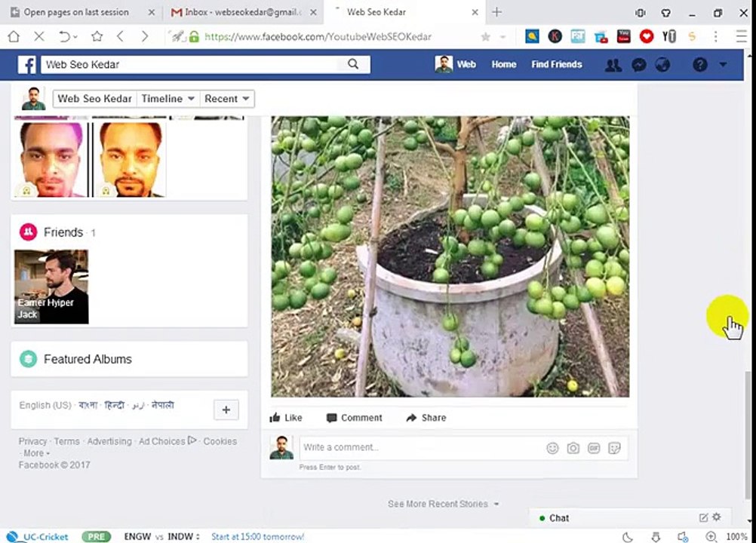Open the Chat bar

coord(629,518)
